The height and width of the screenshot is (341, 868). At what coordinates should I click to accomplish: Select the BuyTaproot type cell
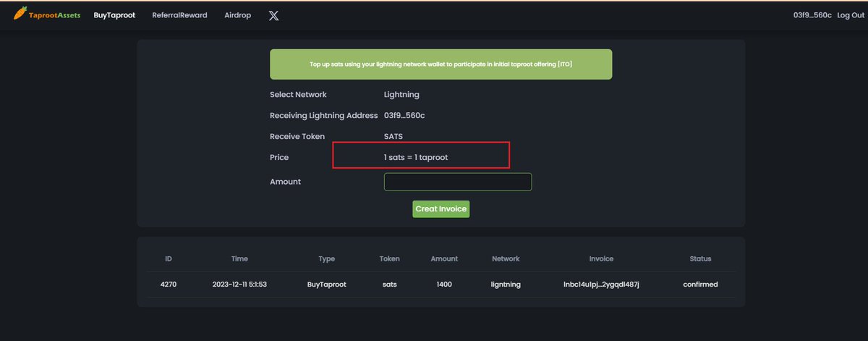pyautogui.click(x=327, y=285)
